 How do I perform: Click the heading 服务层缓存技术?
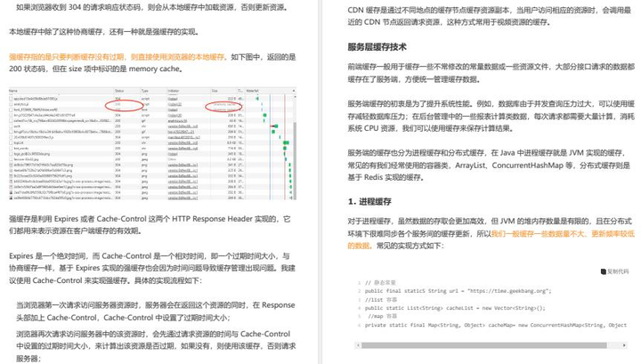pyautogui.click(x=377, y=47)
